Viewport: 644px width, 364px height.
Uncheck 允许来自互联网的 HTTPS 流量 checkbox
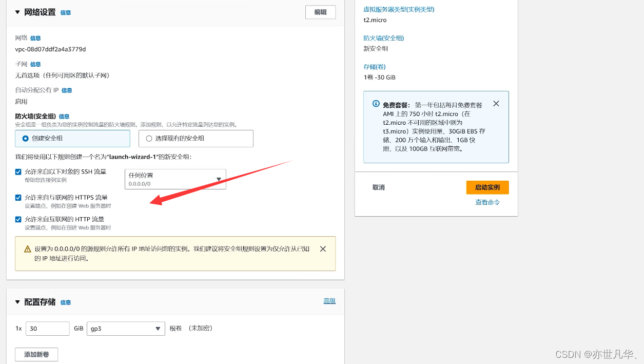coord(18,198)
